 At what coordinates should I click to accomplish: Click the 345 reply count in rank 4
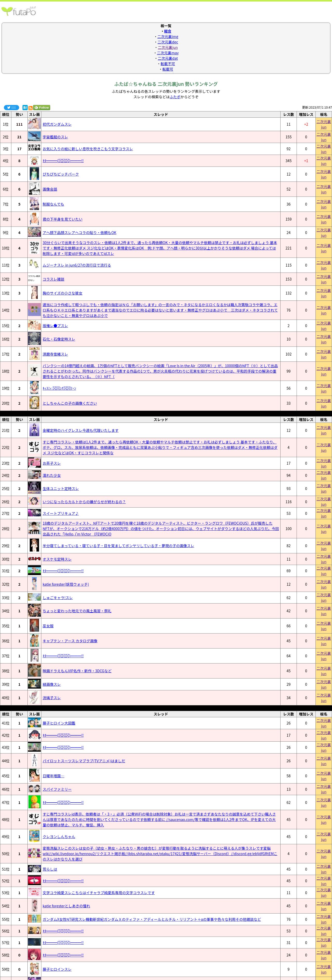coord(289,161)
